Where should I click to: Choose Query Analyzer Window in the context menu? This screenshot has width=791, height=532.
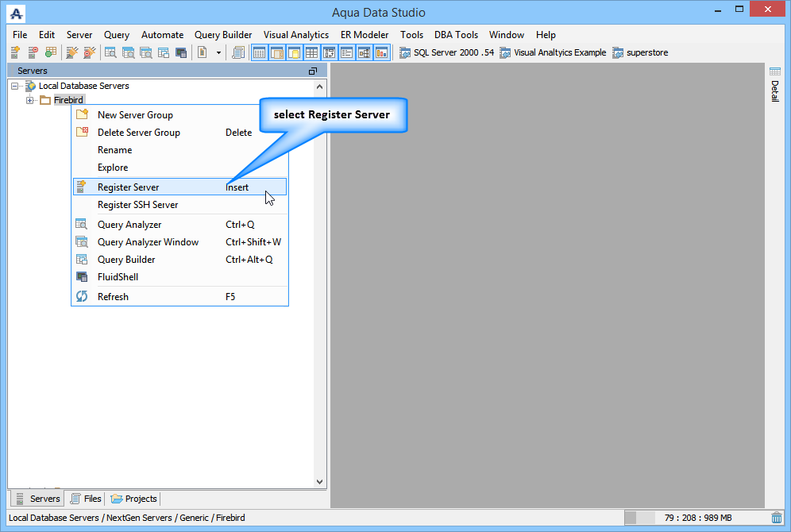pos(180,242)
